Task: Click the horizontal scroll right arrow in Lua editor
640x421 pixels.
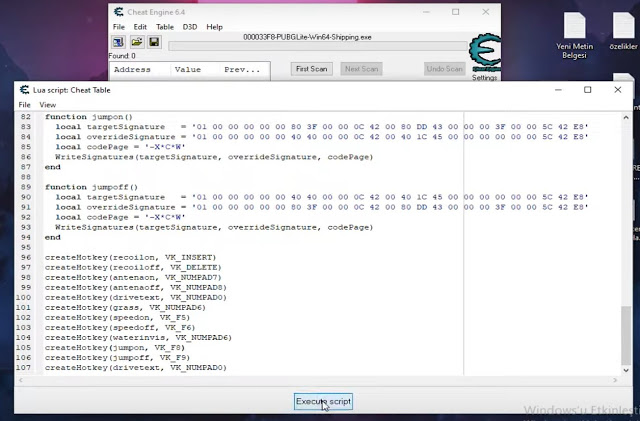Action: click(x=616, y=380)
